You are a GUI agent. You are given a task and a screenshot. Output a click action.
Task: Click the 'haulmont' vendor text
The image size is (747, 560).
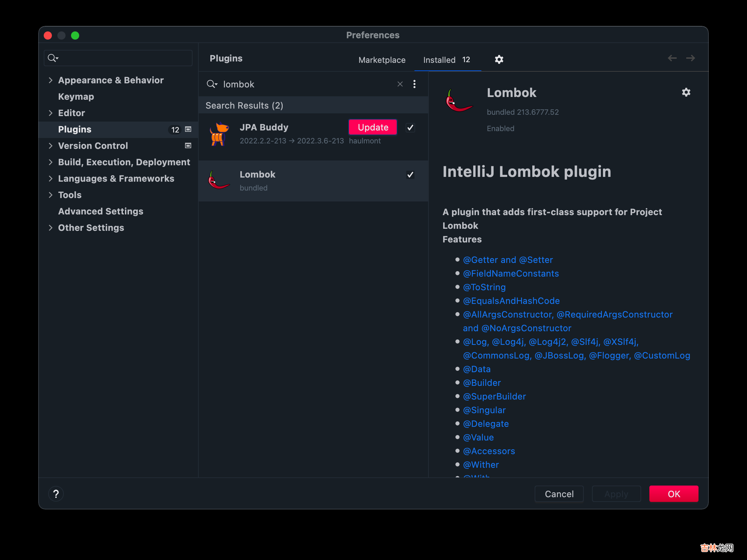[x=365, y=141]
